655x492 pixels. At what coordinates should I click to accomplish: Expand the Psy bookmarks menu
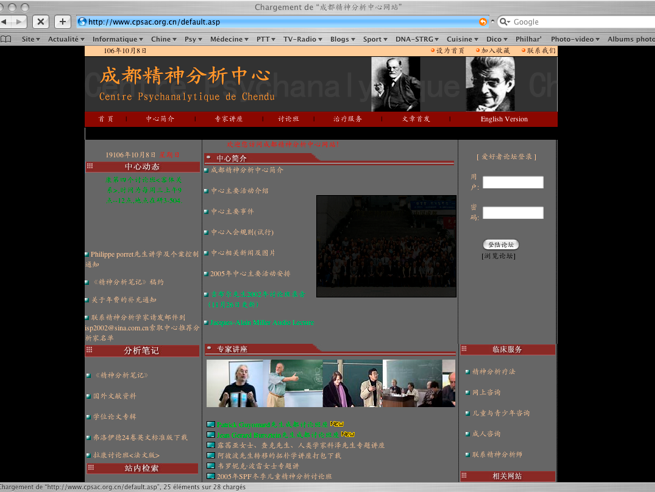(193, 39)
